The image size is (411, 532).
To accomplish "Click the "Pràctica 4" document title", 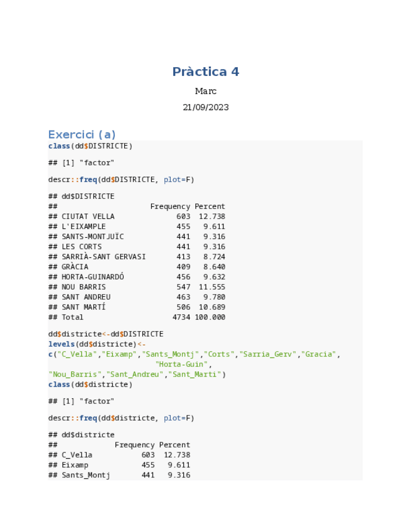I will 205,72.
